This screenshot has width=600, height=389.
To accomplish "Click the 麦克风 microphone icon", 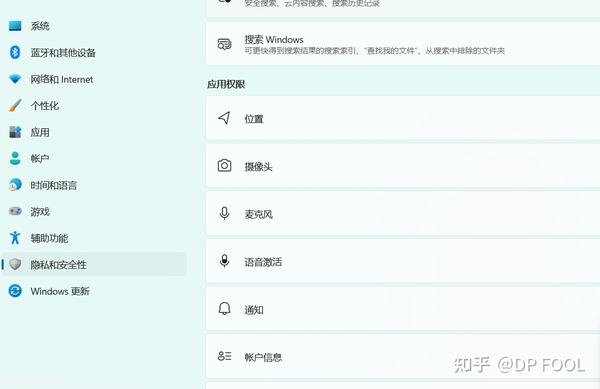I will click(x=224, y=213).
